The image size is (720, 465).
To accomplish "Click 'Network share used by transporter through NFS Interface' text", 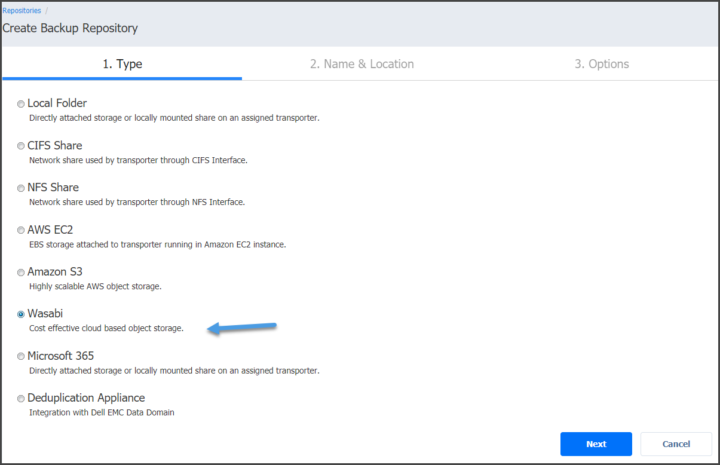I will coord(137,202).
